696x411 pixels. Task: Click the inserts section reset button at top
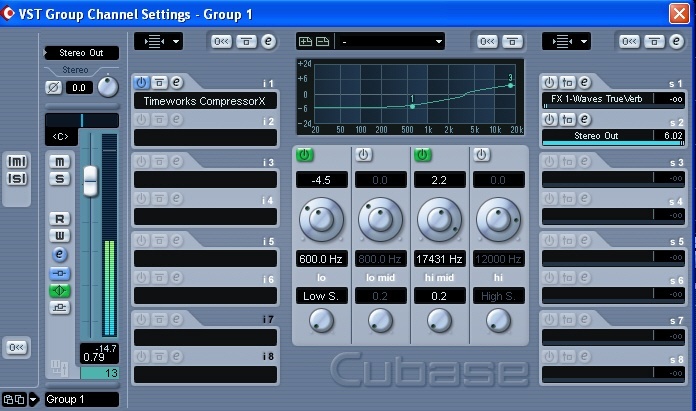coord(221,42)
